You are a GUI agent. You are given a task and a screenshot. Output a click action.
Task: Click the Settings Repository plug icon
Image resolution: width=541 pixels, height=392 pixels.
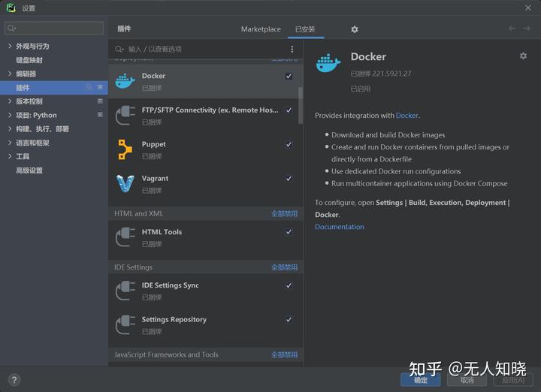click(125, 324)
